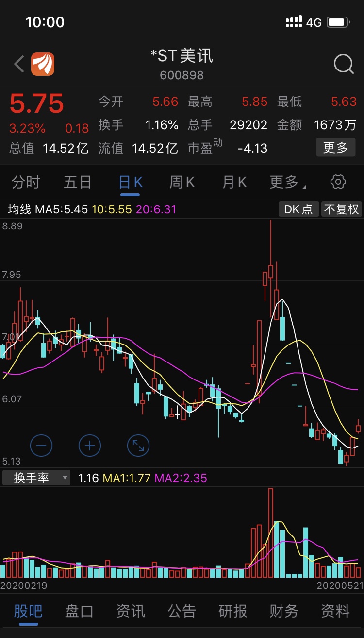Tap 换手 1.16% value
Image resolution: width=364 pixels, height=638 pixels.
(138, 125)
